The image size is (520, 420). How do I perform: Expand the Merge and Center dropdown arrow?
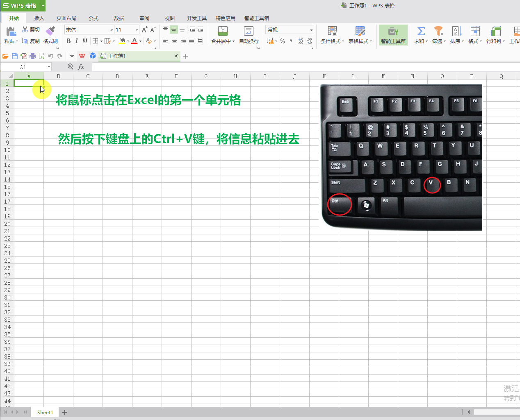[x=233, y=41]
